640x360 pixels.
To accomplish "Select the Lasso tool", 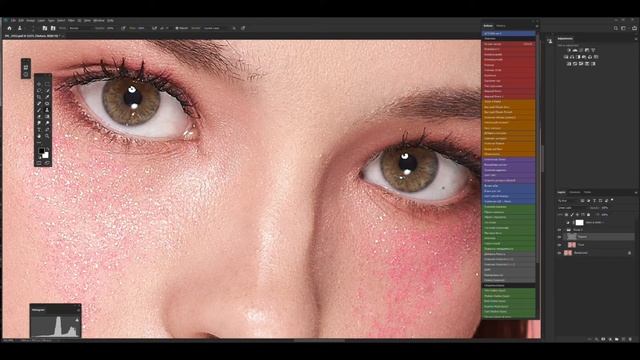I will coord(39,91).
